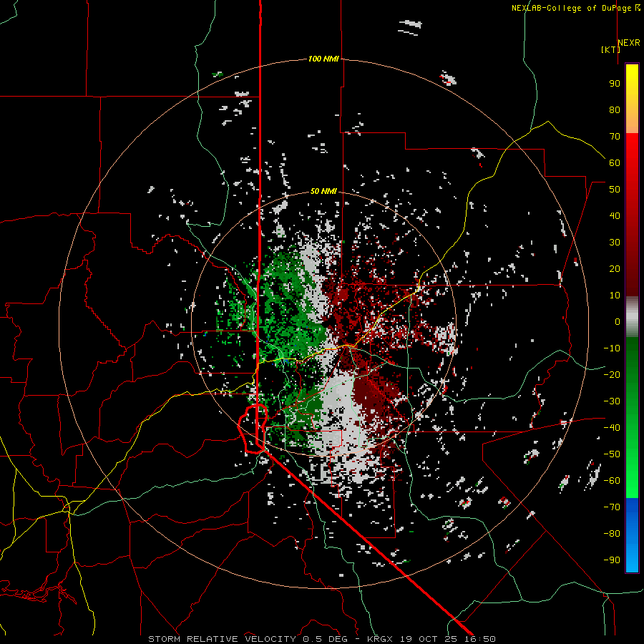Click the 90 value on the color scale
This screenshot has height=644, width=644.
(615, 84)
